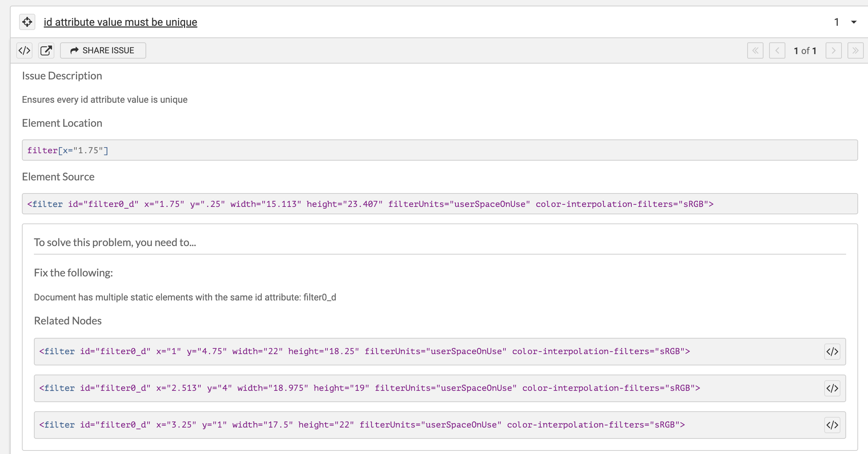Screen dimensions: 868x454
Task: Select the filter[x="1.75"] element location text
Action: pyautogui.click(x=68, y=150)
